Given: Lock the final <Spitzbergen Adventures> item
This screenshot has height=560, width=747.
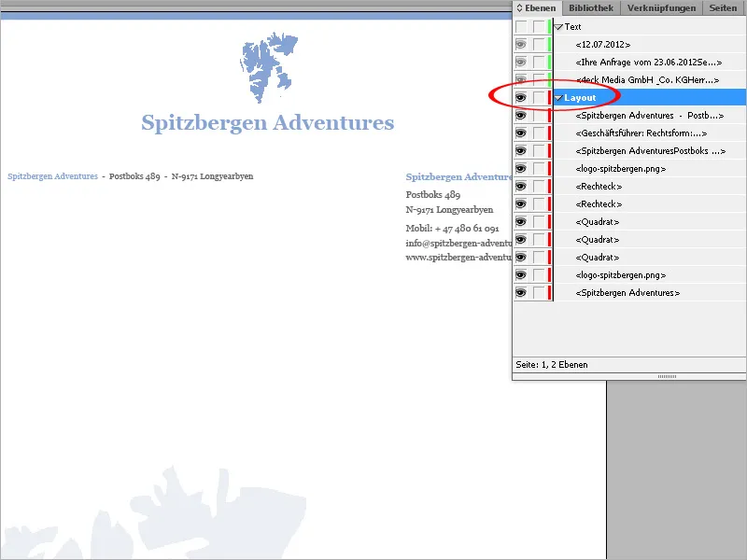Looking at the screenshot, I should [x=539, y=292].
